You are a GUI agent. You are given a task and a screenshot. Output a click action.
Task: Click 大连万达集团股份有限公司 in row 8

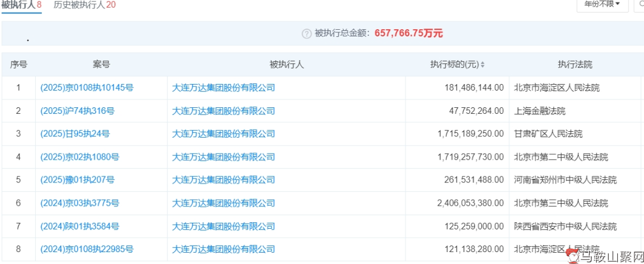[223, 249]
